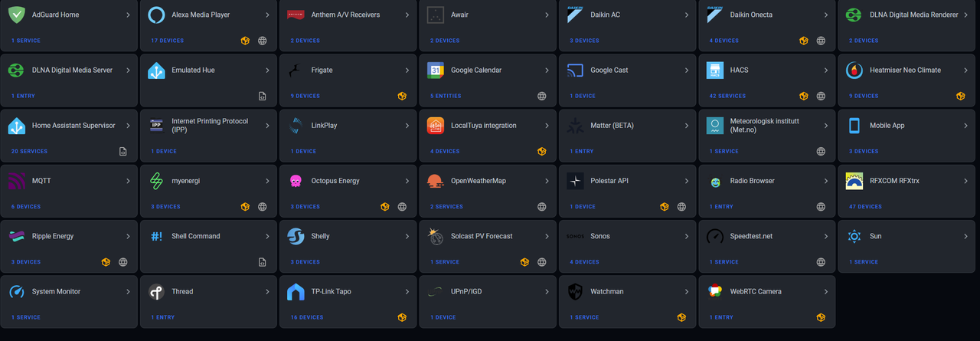
Task: Click the "Solcast PV Forecast" title text
Action: pyautogui.click(x=482, y=236)
